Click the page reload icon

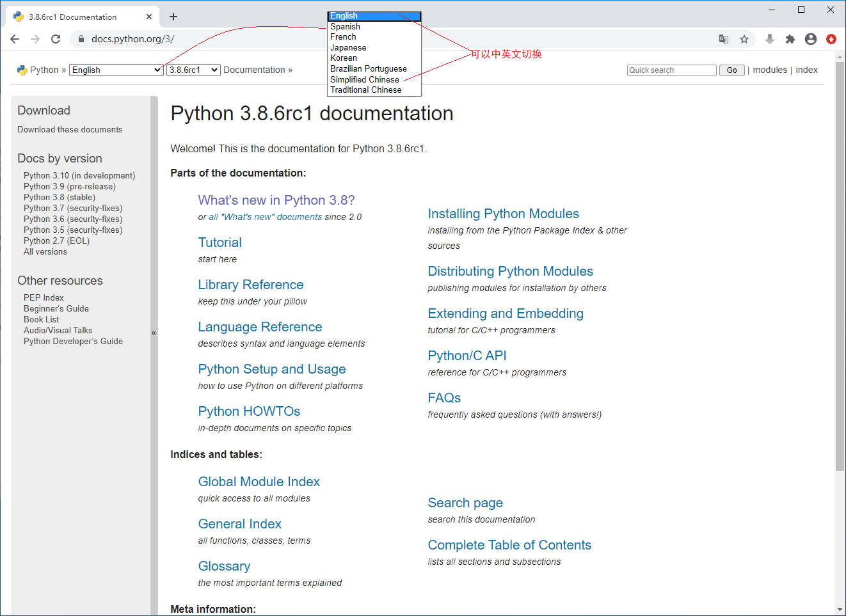point(56,38)
